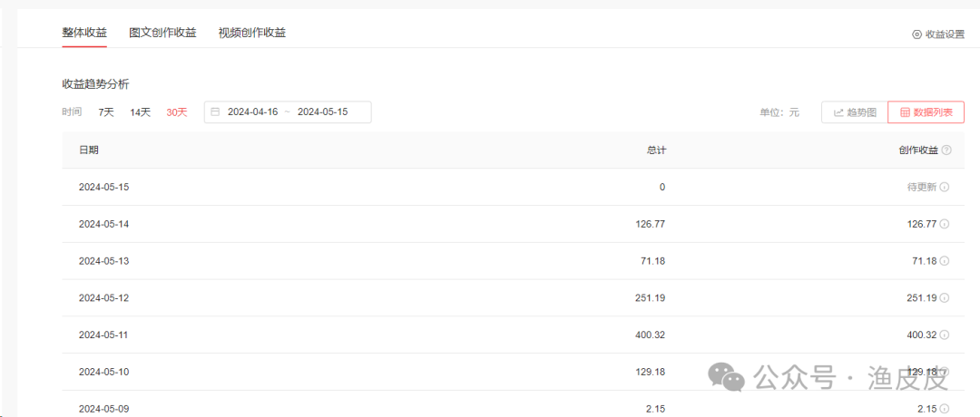Click the 2024-05-11 date row

pyautogui.click(x=104, y=335)
